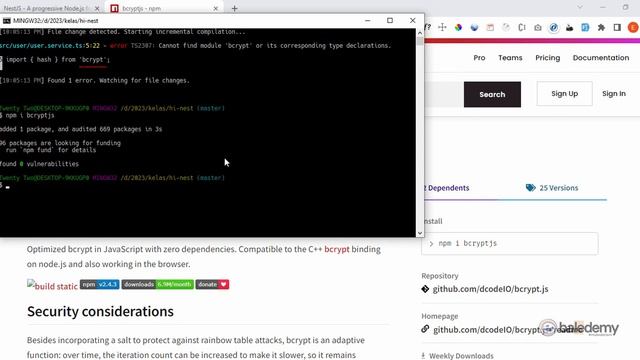640x360 pixels.
Task: Click the npm v2.4.3 badge
Action: [100, 284]
